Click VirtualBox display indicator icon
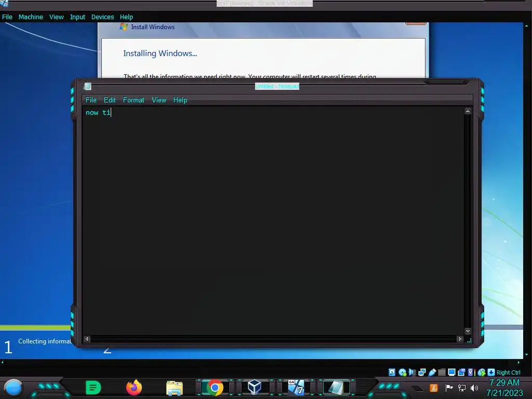 coord(451,373)
